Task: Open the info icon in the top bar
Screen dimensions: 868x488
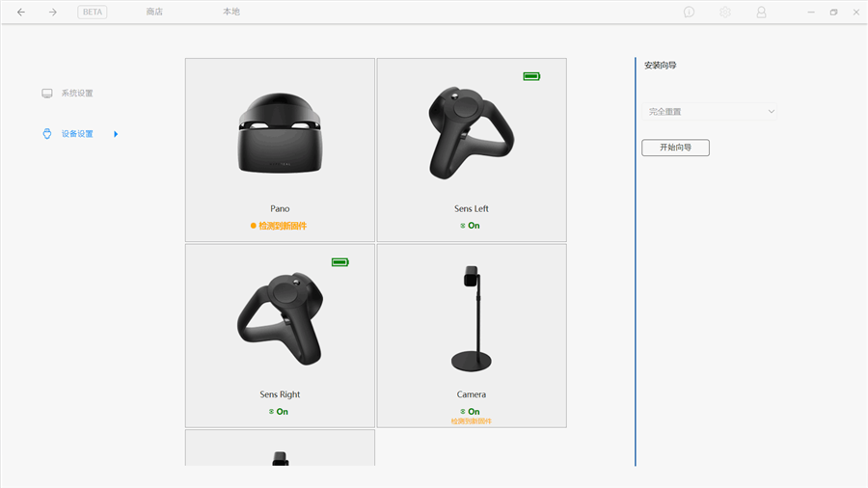Action: [x=689, y=13]
